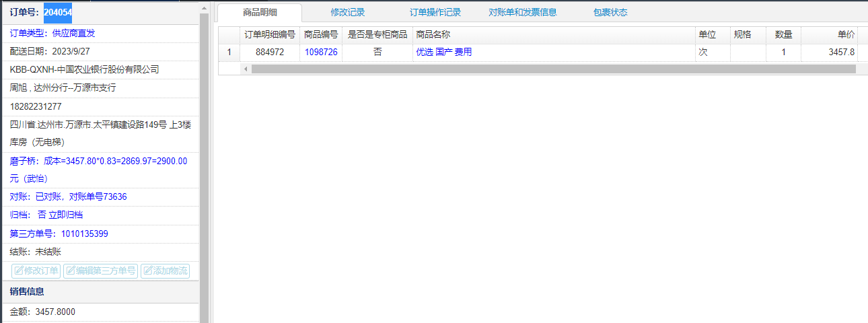Click the 订单明细编号 column header

269,34
